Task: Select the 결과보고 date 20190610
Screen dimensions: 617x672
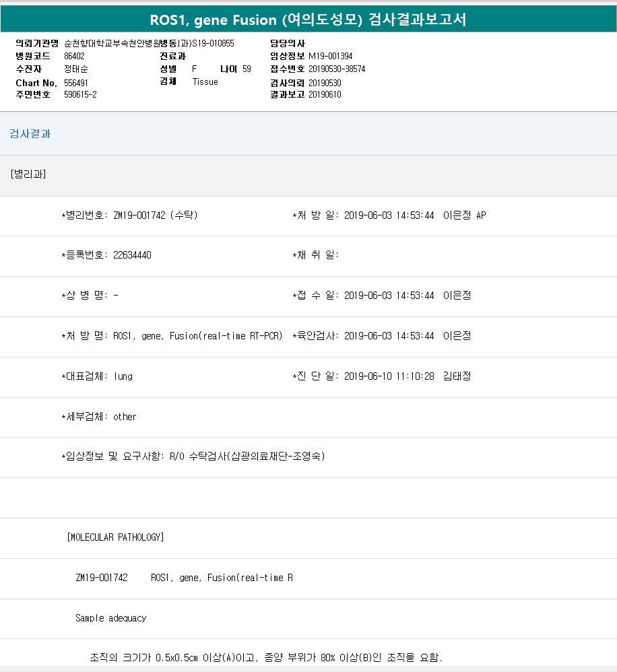Action: coord(325,94)
